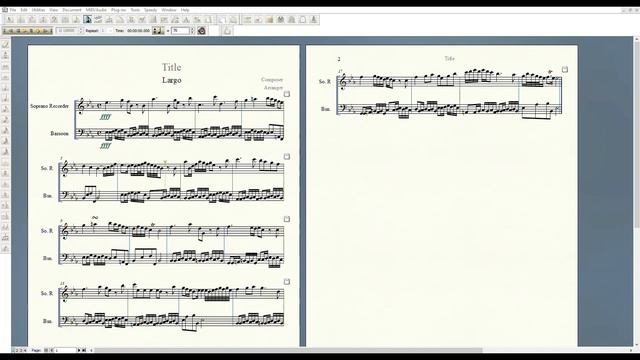The image size is (640, 360).
Task: Open the Utilities menu
Action: pos(39,10)
